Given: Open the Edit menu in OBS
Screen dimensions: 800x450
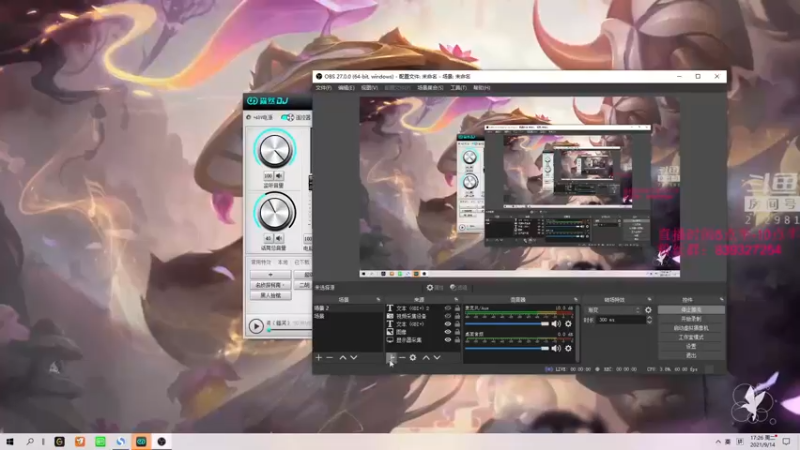Looking at the screenshot, I should coord(346,88).
